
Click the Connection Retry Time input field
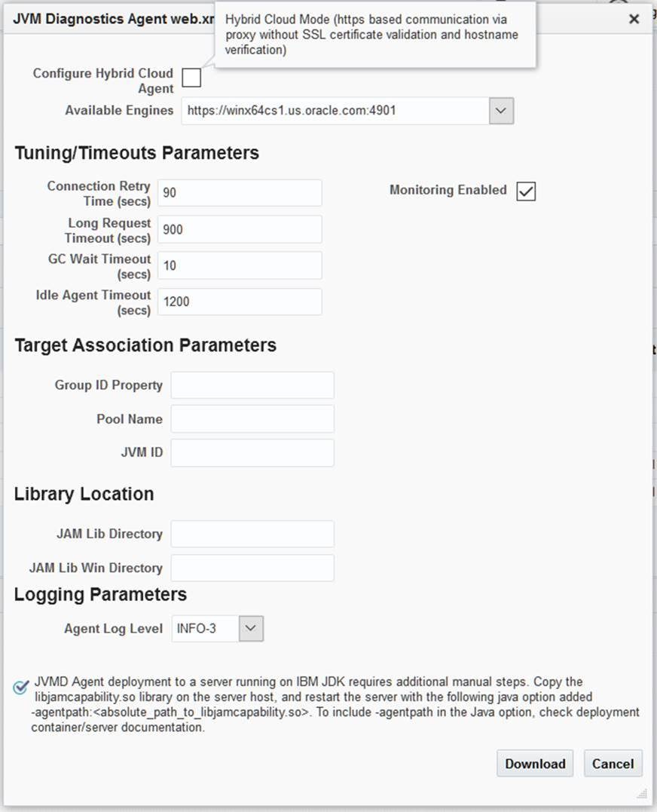[239, 192]
